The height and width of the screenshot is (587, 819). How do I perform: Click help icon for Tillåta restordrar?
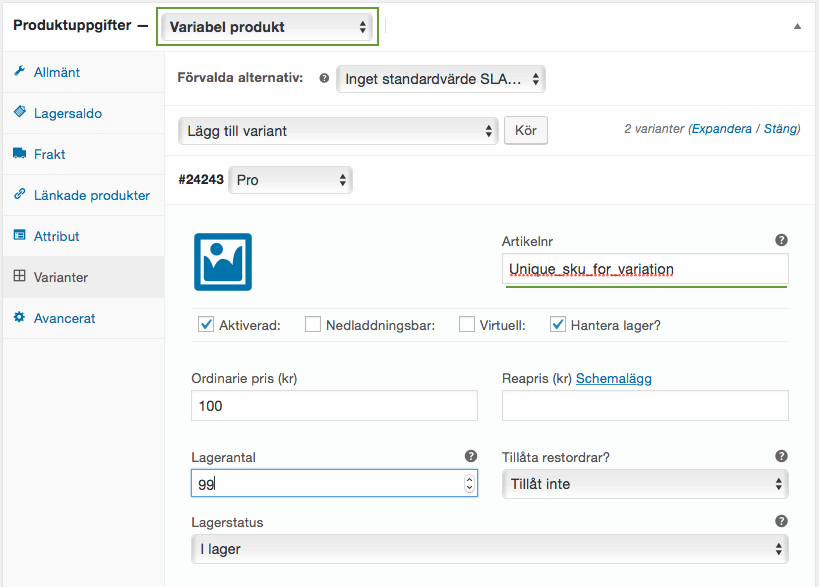point(781,456)
